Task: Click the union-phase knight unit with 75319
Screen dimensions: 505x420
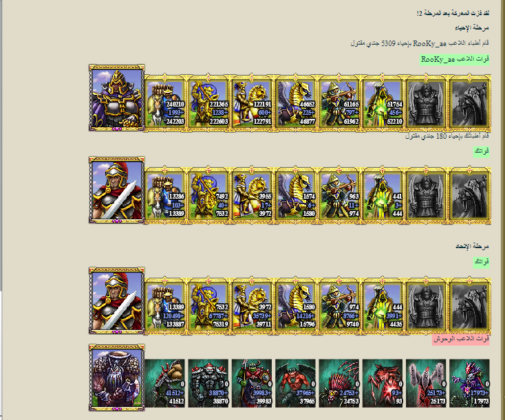Action: pos(208,307)
